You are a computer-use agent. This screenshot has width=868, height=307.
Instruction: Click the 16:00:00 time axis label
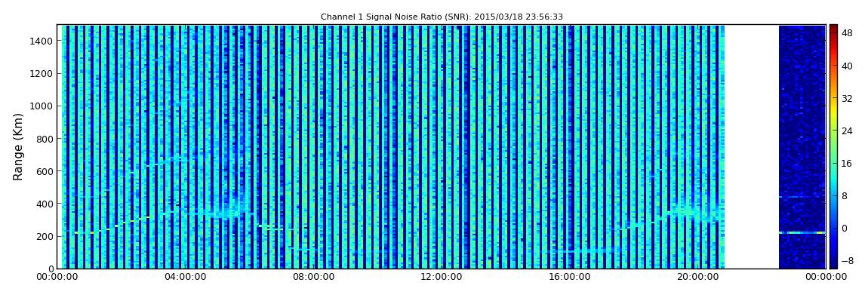point(571,277)
